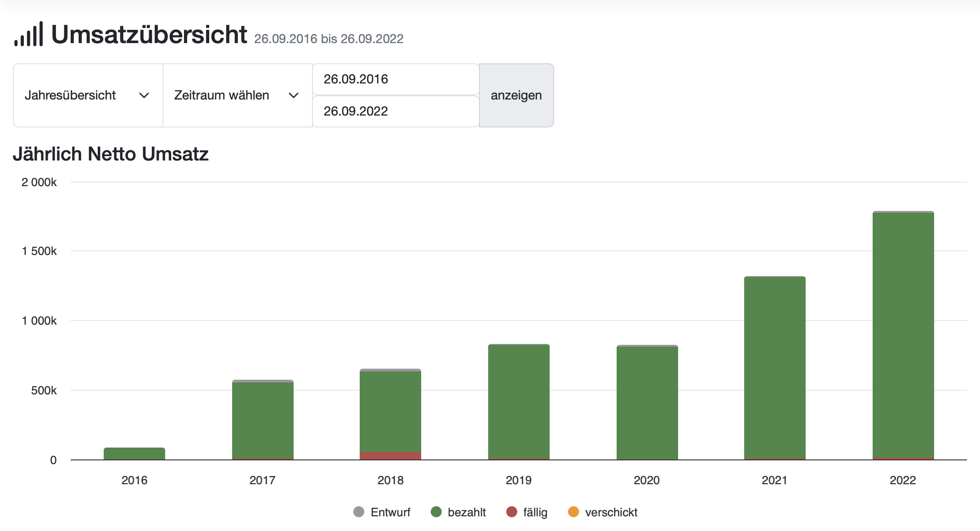Click the grey Entwurf cap on 2017 bar
The width and height of the screenshot is (980, 531).
point(263,381)
